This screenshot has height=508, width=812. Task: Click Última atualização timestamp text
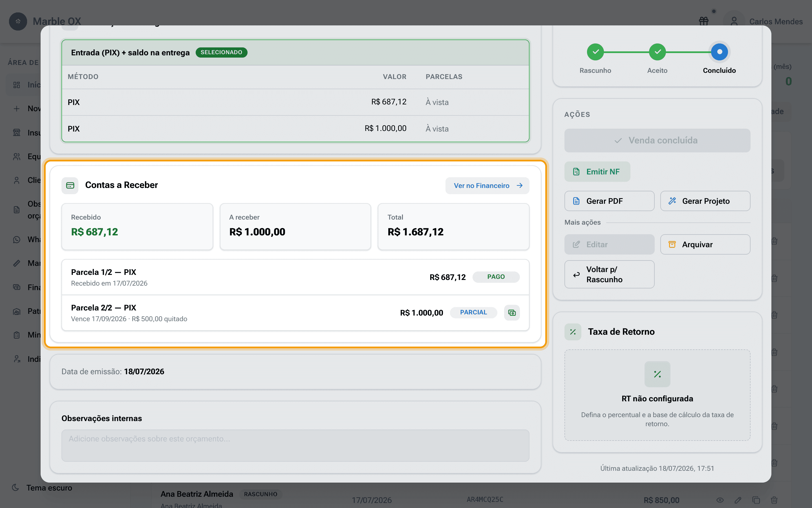click(657, 468)
